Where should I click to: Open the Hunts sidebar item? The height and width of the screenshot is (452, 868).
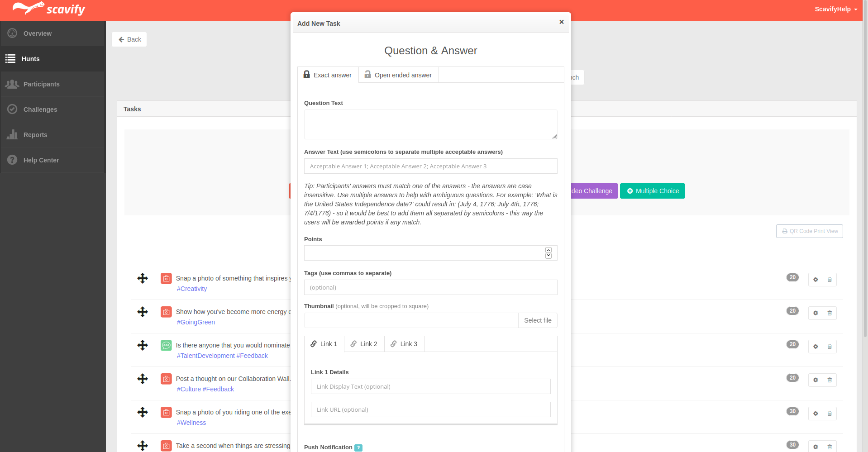53,59
